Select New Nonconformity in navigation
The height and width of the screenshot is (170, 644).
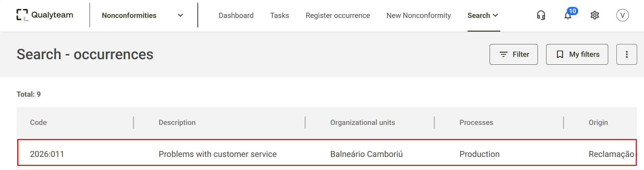419,15
